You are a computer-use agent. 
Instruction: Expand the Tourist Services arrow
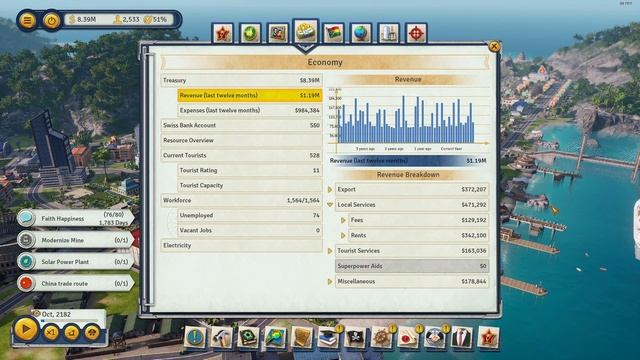click(x=330, y=251)
